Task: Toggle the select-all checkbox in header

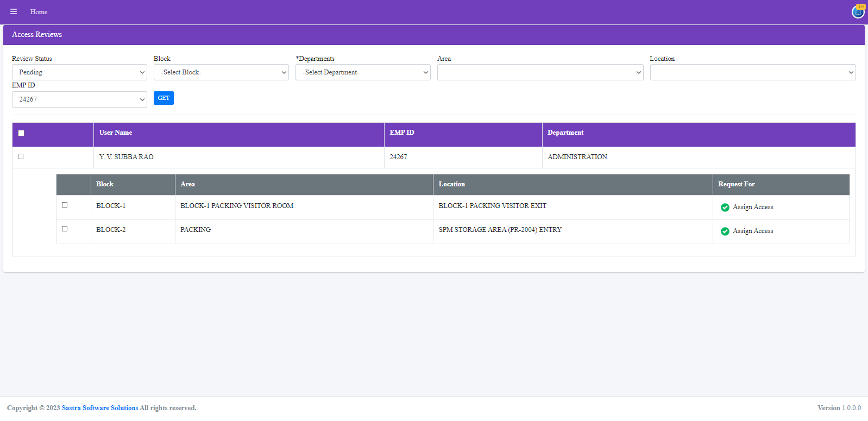Action: pos(21,133)
